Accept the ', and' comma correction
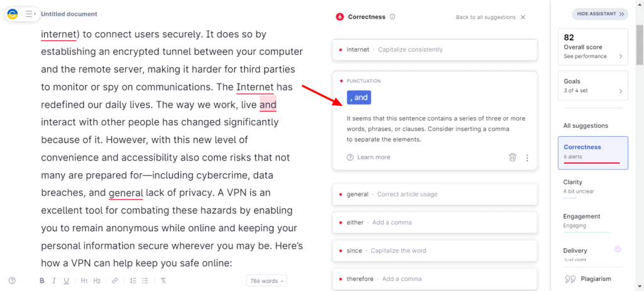 coord(358,97)
